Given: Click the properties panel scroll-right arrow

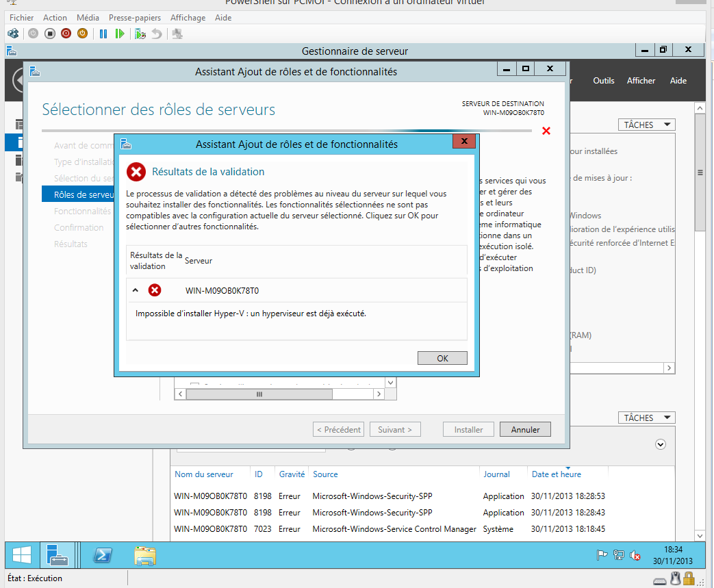Looking at the screenshot, I should pyautogui.click(x=669, y=368).
